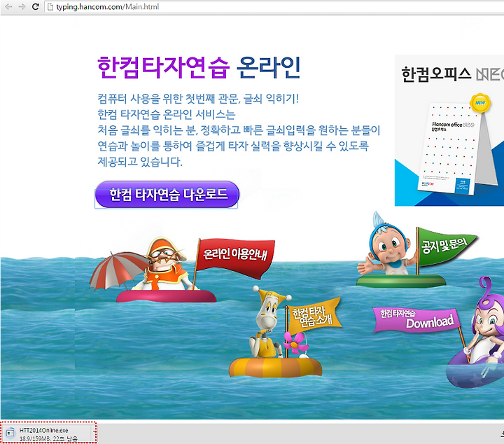Screen dimensions: 504x444
Task: Open the green 공지 및 문의 flag
Action: [447, 247]
